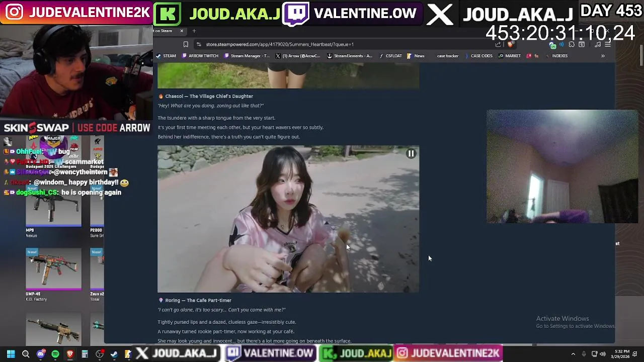
Task: Open the browser media control icon
Action: [x=598, y=44]
